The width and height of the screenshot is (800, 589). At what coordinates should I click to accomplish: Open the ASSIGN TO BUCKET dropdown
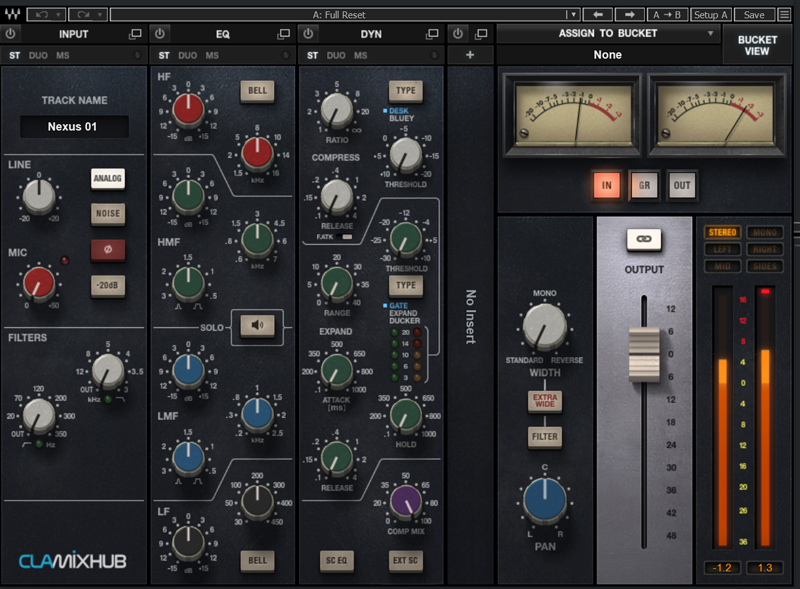[x=608, y=34]
